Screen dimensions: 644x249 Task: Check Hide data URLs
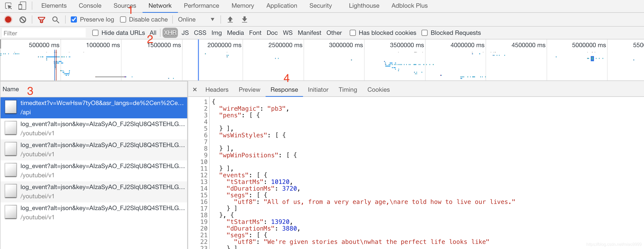(95, 33)
